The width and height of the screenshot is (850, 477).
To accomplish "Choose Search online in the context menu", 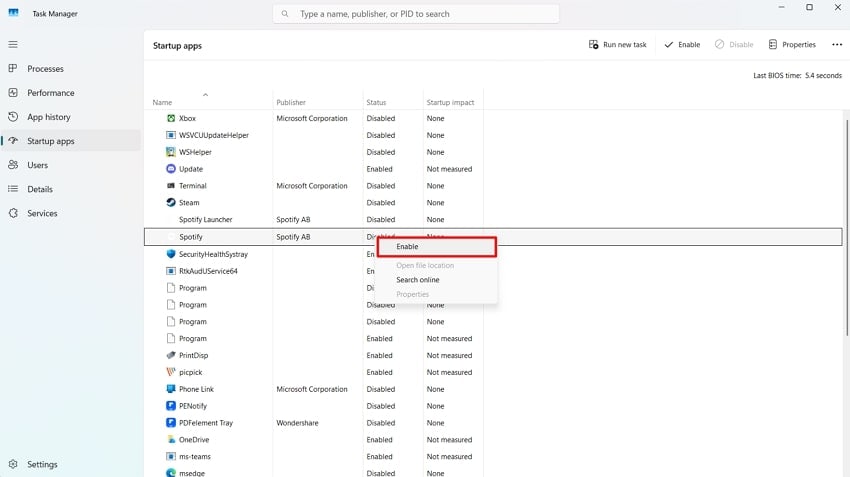I will point(417,280).
